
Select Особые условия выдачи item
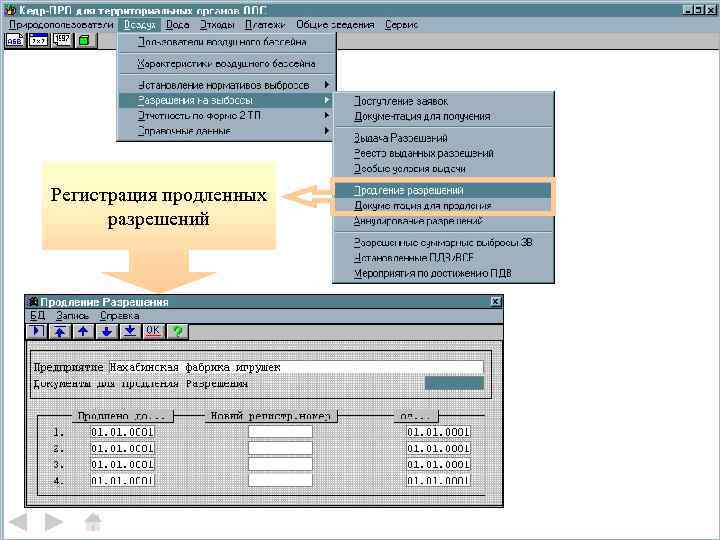point(444,169)
